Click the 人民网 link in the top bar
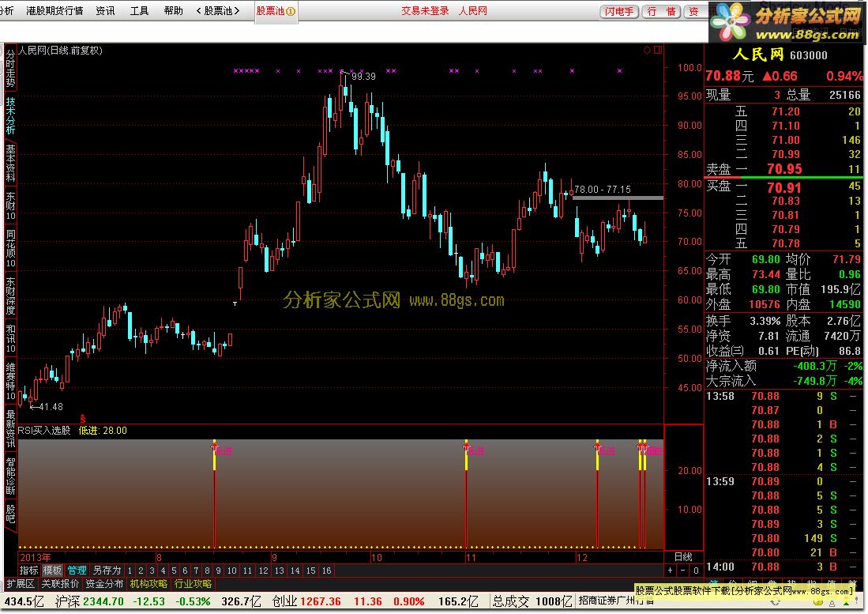The width and height of the screenshot is (868, 614). pyautogui.click(x=473, y=10)
